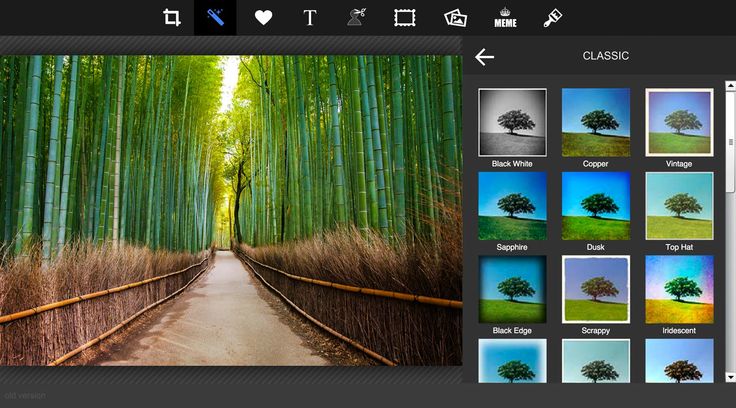736x408 pixels.
Task: Click the CLASSIC panel heading
Action: point(606,56)
